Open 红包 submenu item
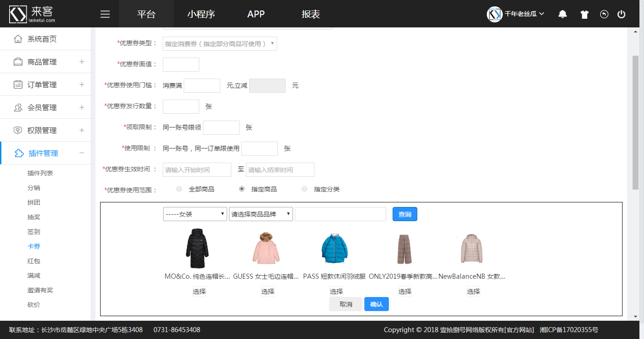The width and height of the screenshot is (644, 339). [x=34, y=261]
